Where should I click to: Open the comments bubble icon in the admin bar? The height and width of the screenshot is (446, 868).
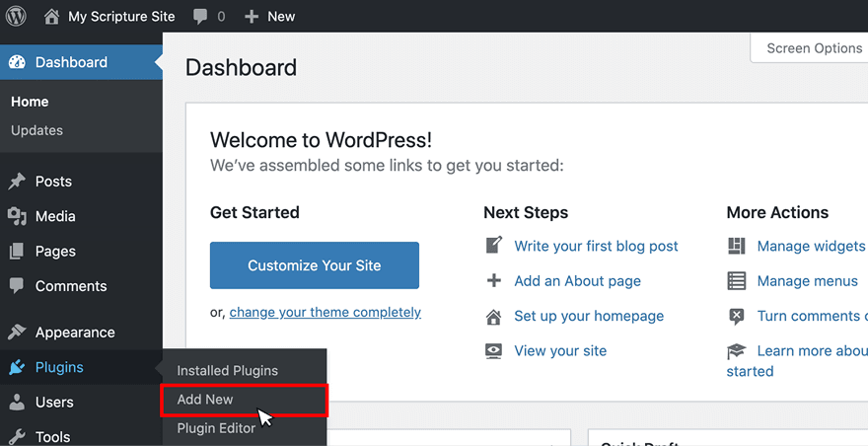200,17
